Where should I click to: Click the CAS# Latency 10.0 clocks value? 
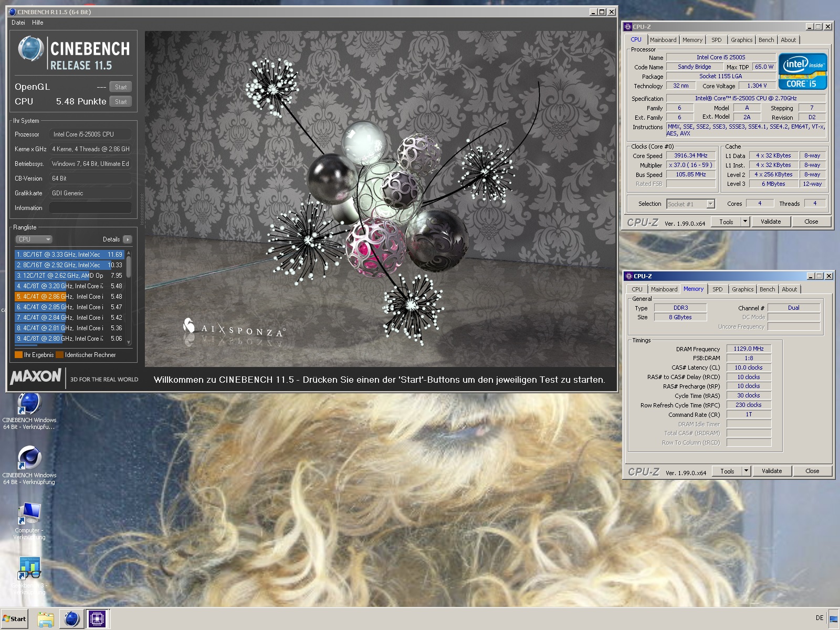click(x=749, y=368)
